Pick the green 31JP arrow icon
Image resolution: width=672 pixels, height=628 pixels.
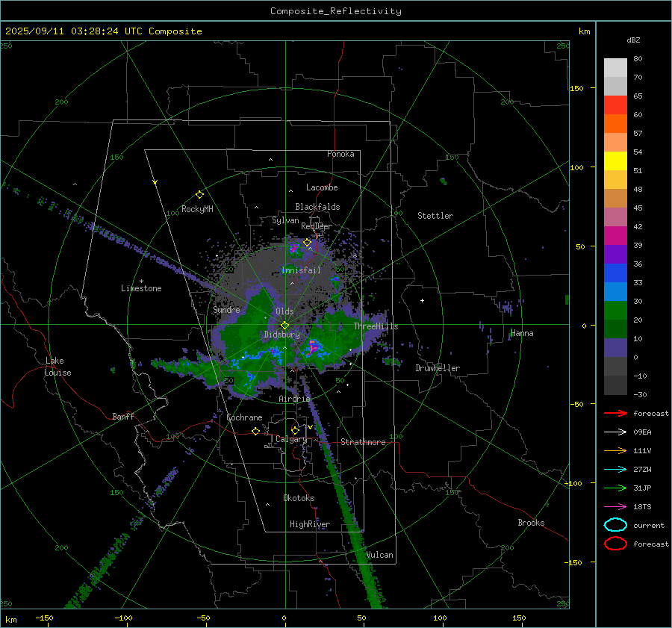tap(615, 488)
